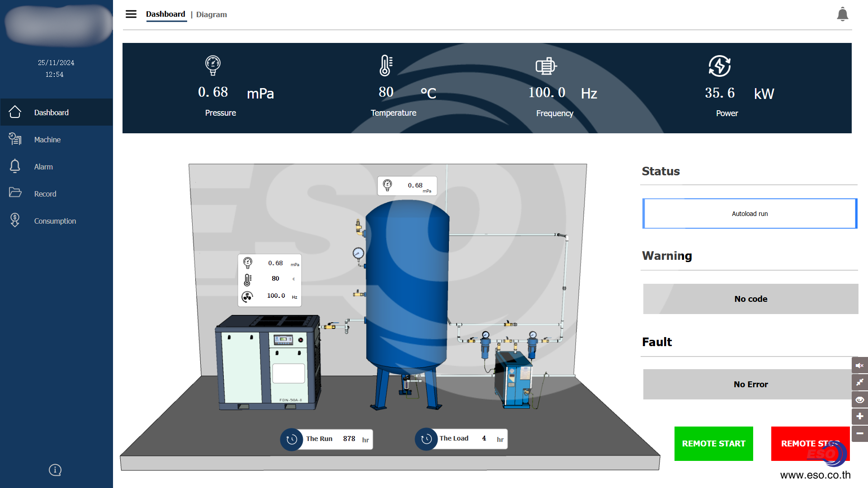The height and width of the screenshot is (488, 868).
Task: Toggle the eye visibility button
Action: [859, 399]
